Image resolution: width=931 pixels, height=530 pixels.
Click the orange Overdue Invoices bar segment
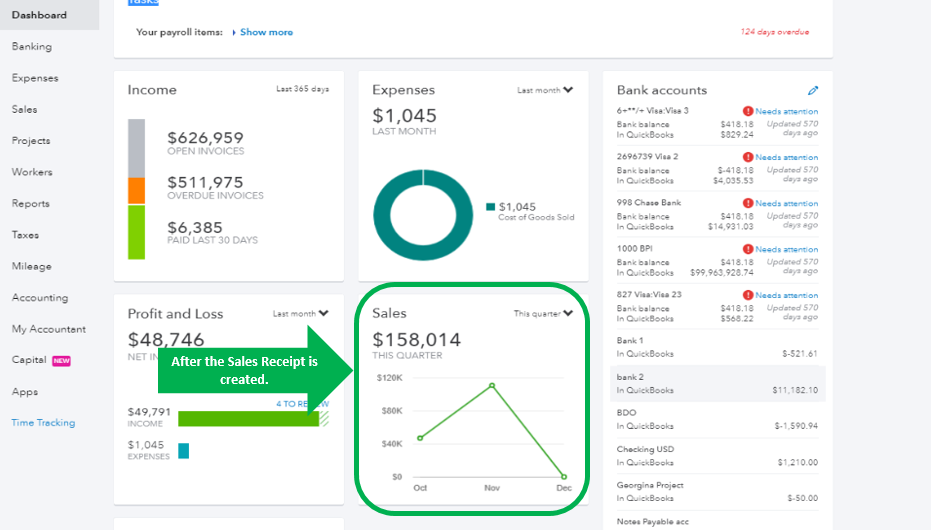coord(137,191)
